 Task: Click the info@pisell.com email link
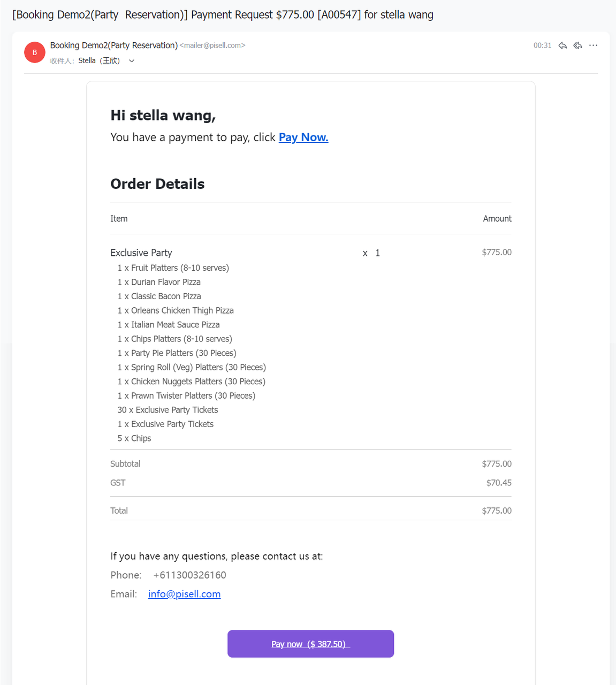(x=184, y=594)
